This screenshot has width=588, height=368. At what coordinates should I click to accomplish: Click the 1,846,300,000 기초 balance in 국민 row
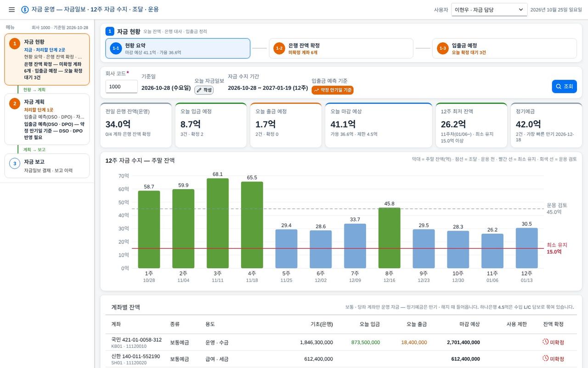pos(317,342)
